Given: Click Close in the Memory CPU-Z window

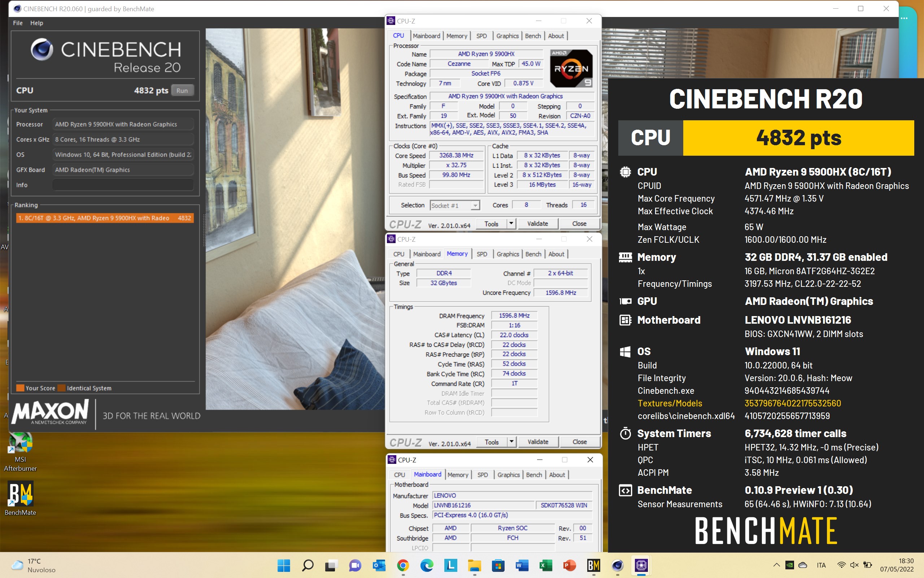Looking at the screenshot, I should [580, 442].
